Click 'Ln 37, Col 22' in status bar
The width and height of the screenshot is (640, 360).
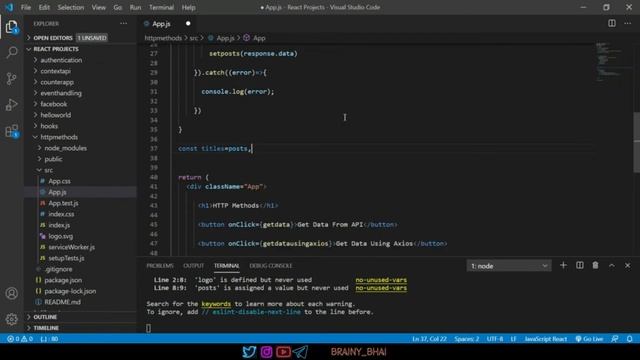(x=429, y=339)
